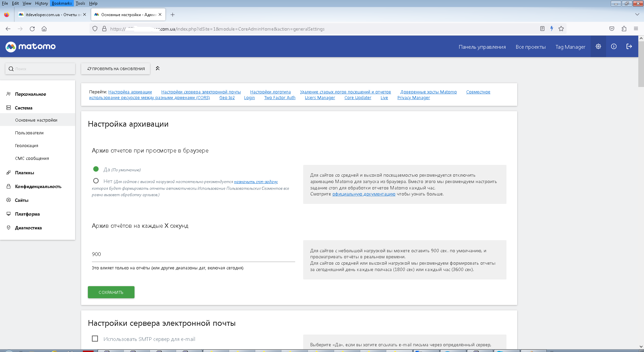Image resolution: width=644 pixels, height=352 pixels.
Task: Reload the page with browser refresh icon
Action: [32, 29]
